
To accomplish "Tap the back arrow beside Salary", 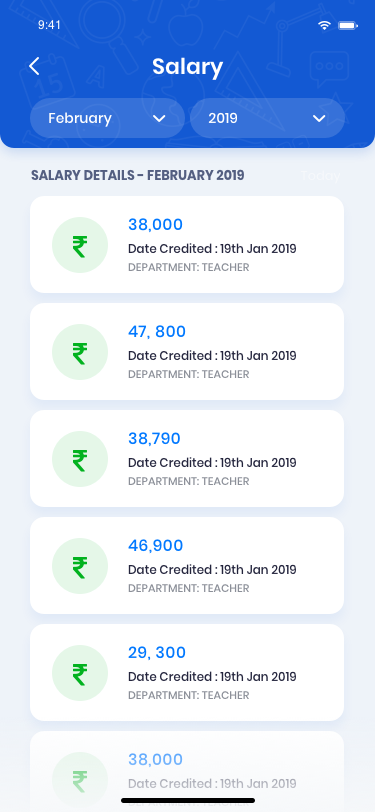I will (34, 66).
